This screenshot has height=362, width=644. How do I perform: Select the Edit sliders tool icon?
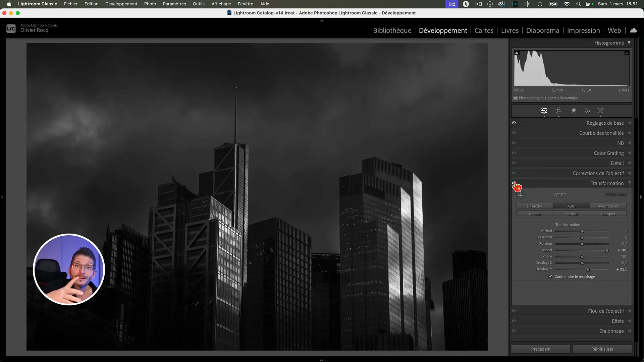coord(544,111)
